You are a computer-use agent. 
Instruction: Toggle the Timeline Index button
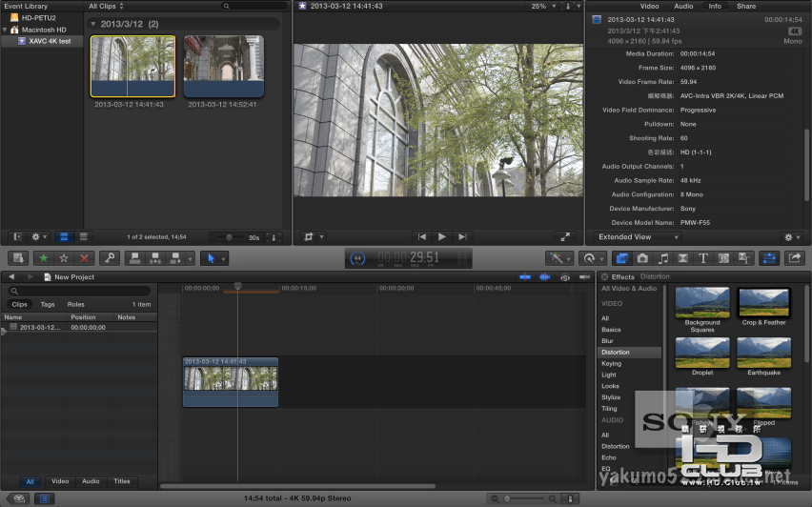(x=45, y=497)
